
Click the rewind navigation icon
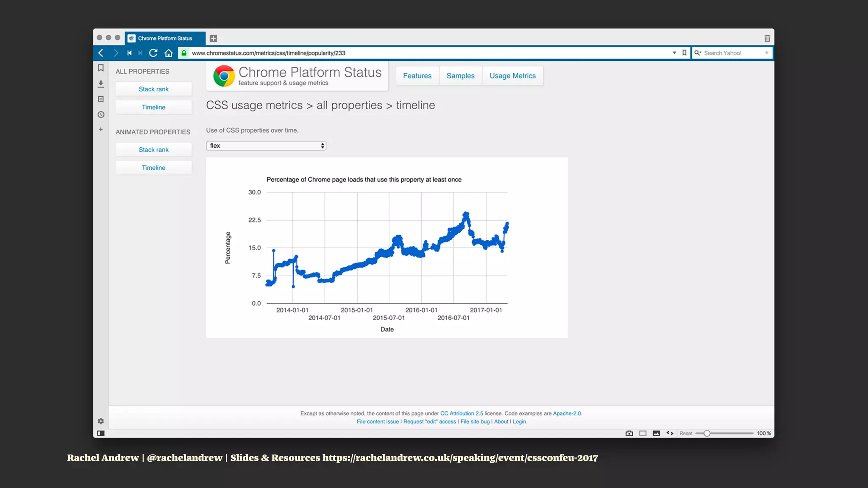pyautogui.click(x=129, y=53)
